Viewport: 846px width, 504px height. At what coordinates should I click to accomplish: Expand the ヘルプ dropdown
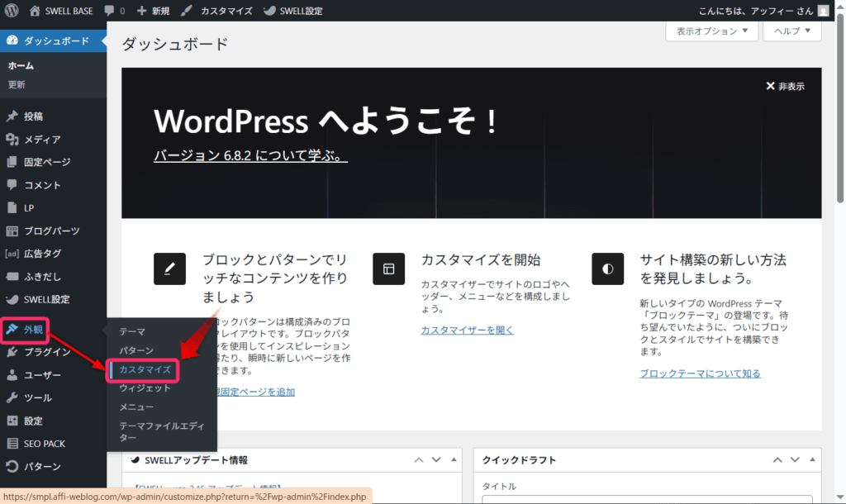pyautogui.click(x=792, y=31)
